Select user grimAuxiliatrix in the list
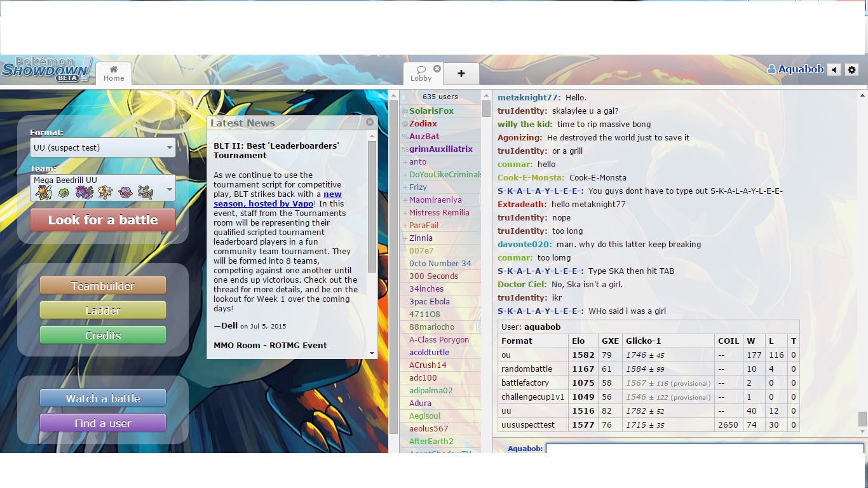 click(x=441, y=149)
